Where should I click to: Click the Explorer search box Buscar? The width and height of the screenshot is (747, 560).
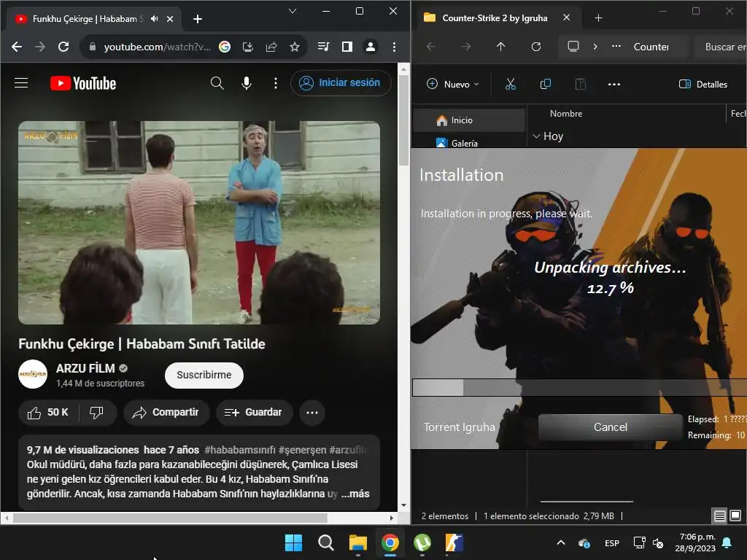(721, 47)
